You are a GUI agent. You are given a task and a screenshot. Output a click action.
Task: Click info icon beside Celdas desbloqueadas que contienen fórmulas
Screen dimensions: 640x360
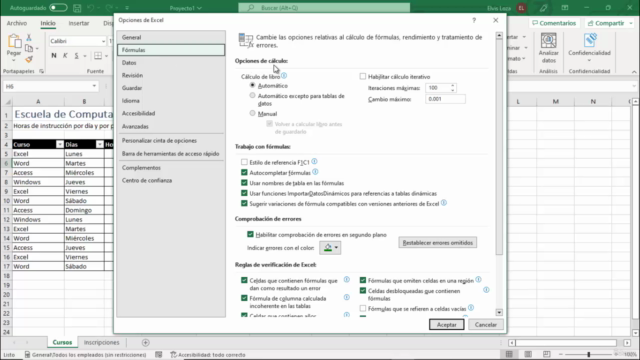point(486,290)
